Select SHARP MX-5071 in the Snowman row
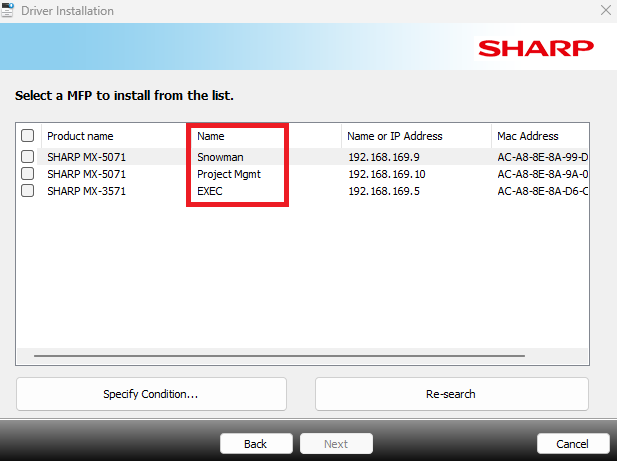 [x=87, y=157]
